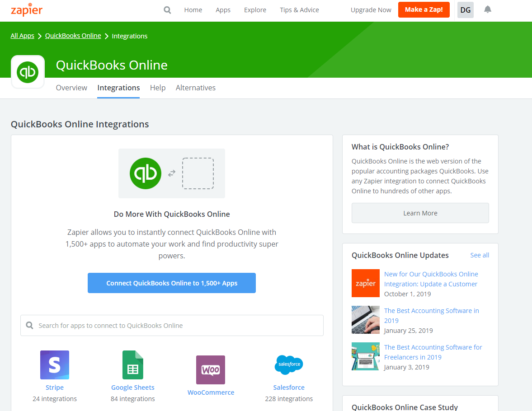
Task: Click the 'QuickBooks Online Integrations' page heading
Action: [80, 124]
